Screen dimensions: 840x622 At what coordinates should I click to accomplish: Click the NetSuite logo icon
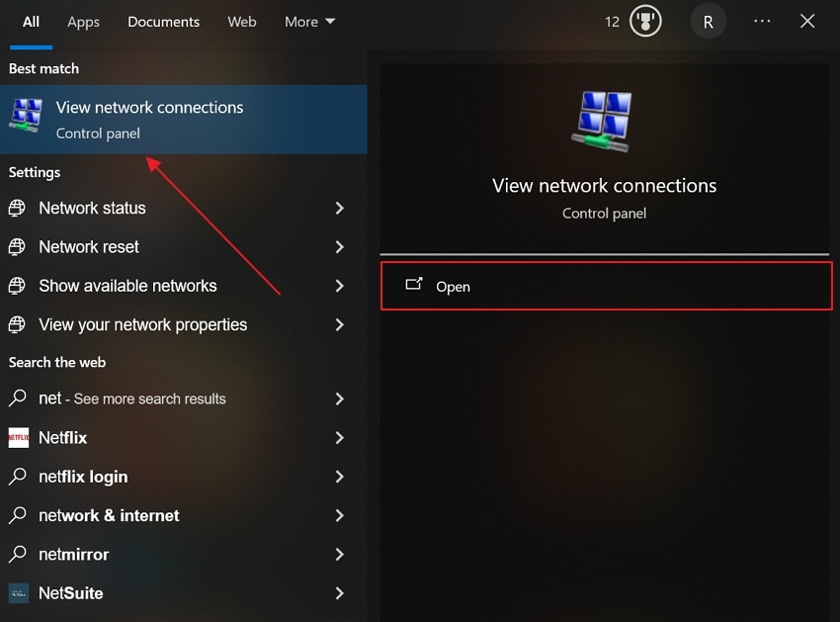19,593
